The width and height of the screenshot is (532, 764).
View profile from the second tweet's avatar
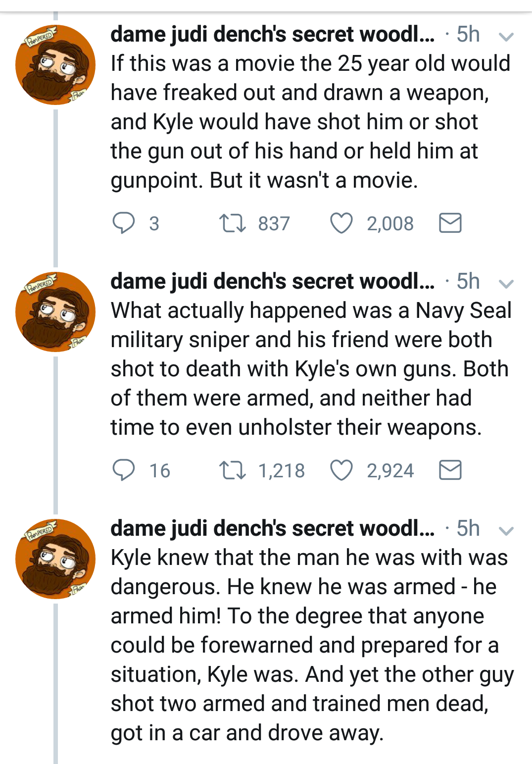55,312
